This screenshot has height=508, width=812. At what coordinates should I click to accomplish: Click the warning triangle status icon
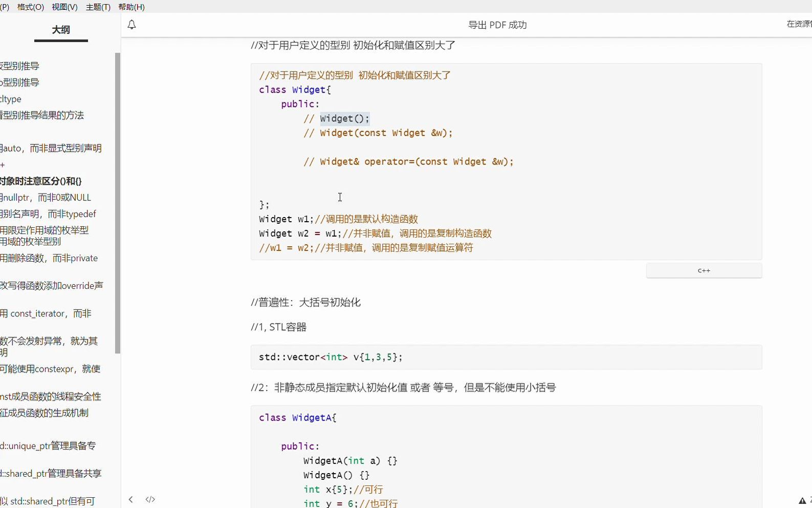tap(802, 501)
